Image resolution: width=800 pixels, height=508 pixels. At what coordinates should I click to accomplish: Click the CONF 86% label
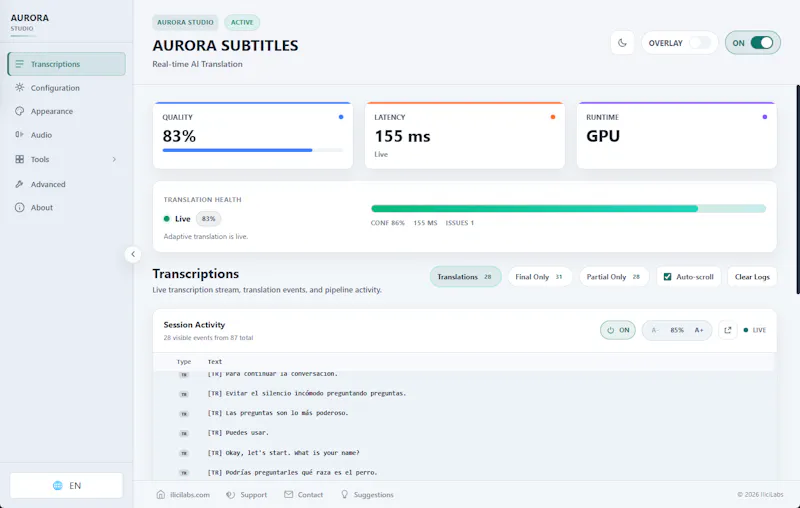coord(388,223)
